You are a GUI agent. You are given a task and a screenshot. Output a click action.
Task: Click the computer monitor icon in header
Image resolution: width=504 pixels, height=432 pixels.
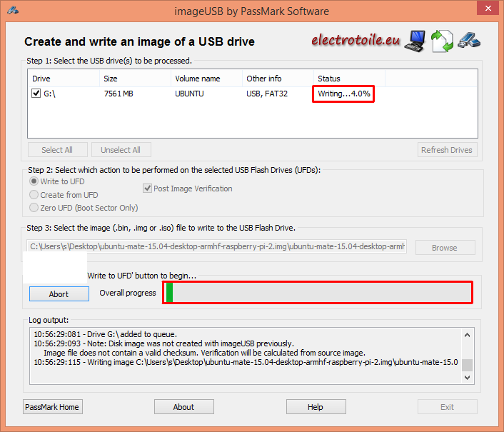pos(415,41)
